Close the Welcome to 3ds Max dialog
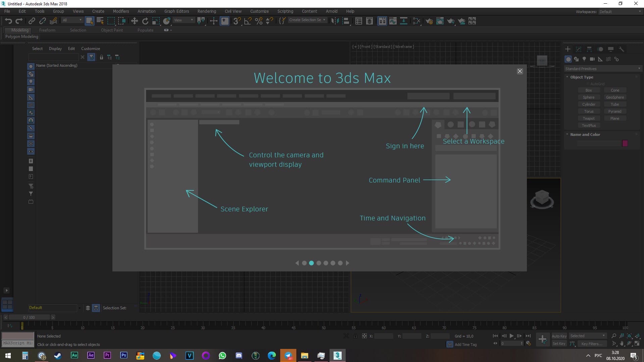 click(x=519, y=71)
